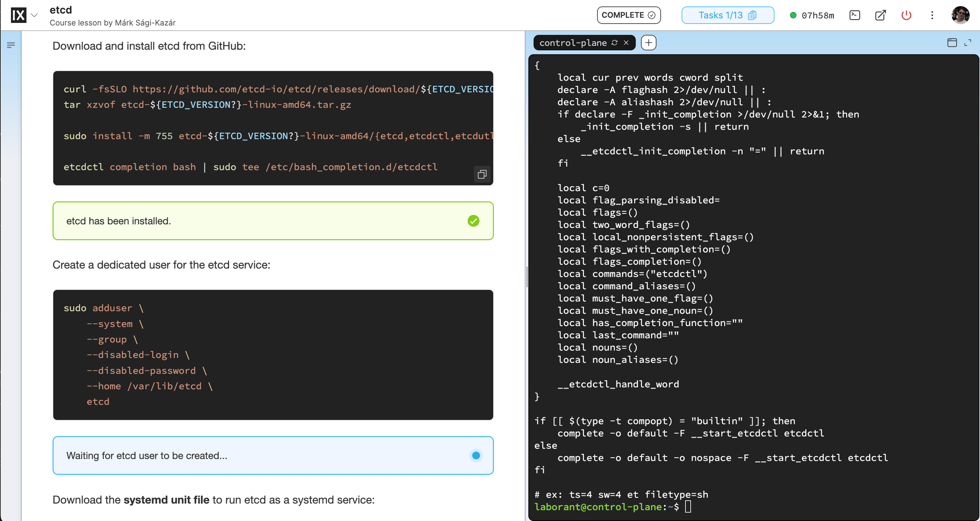Click the green etcd installed checkmark
This screenshot has width=980, height=521.
[473, 221]
